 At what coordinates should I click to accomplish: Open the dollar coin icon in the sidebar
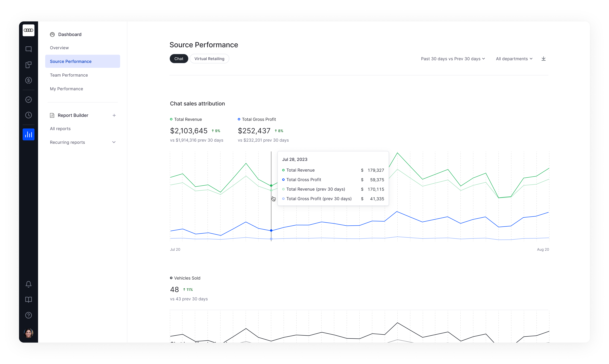pos(28,80)
